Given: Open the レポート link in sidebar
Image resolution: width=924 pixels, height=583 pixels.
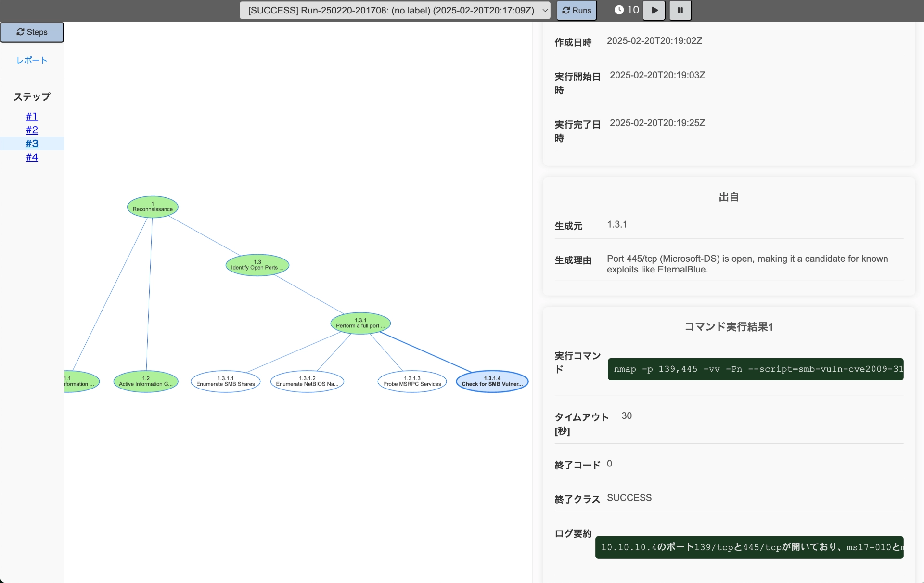Looking at the screenshot, I should tap(32, 60).
